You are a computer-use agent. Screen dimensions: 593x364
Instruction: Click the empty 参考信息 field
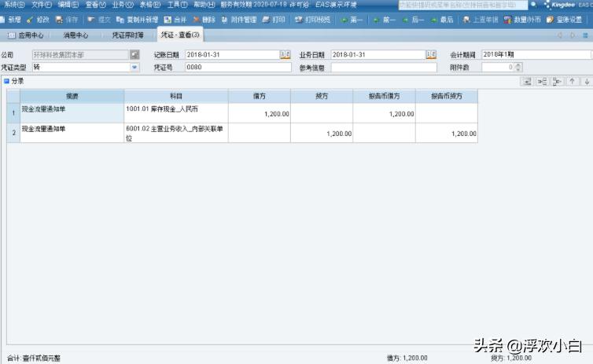[x=384, y=68]
